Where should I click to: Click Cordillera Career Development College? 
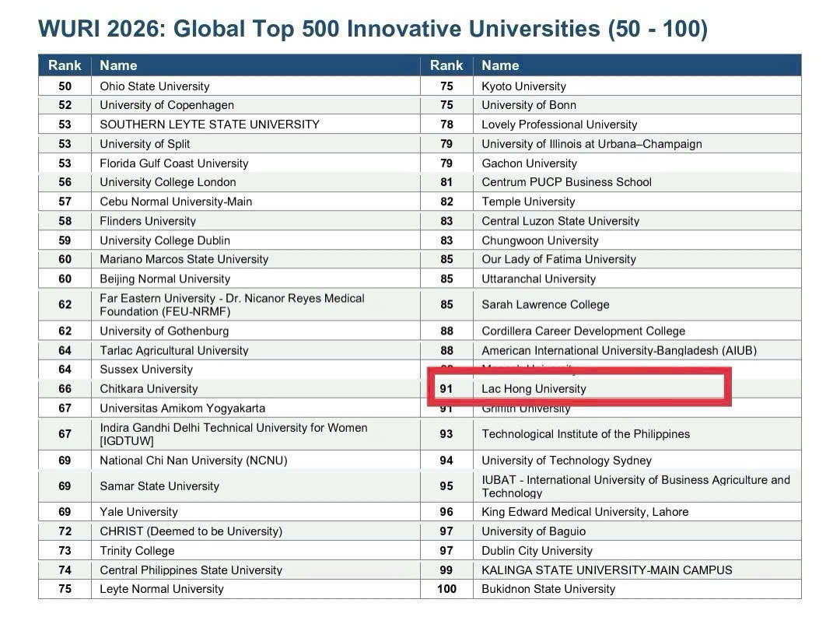coord(583,331)
